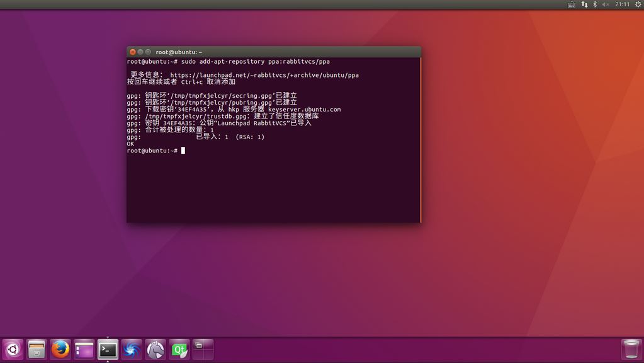The image size is (644, 363).
Task: Click the 21:11 clock
Action: [622, 4]
